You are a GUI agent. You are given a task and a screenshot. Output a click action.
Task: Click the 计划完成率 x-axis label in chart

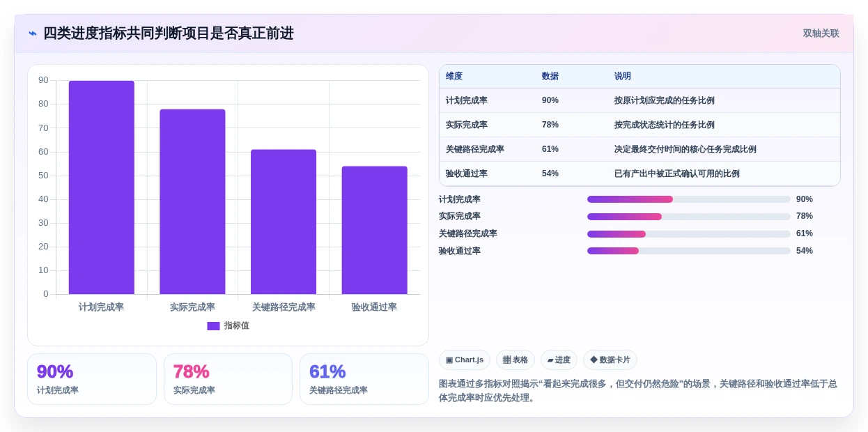pyautogui.click(x=102, y=307)
